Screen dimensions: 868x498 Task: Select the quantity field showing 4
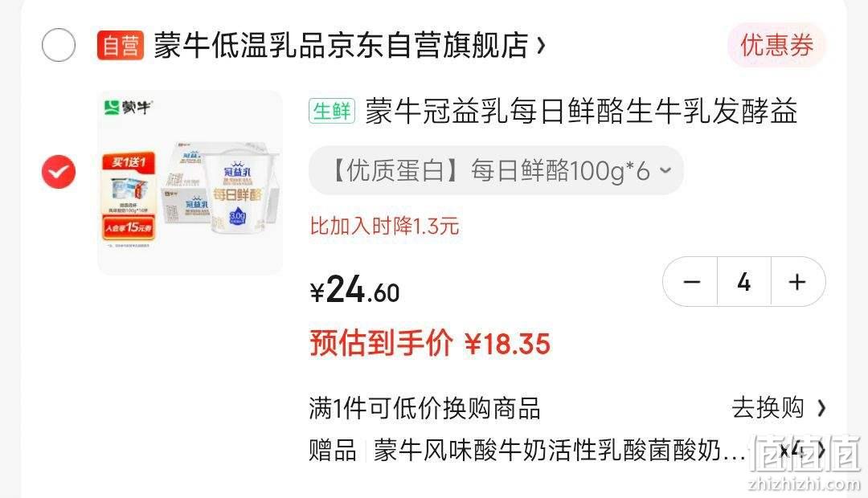click(x=744, y=282)
